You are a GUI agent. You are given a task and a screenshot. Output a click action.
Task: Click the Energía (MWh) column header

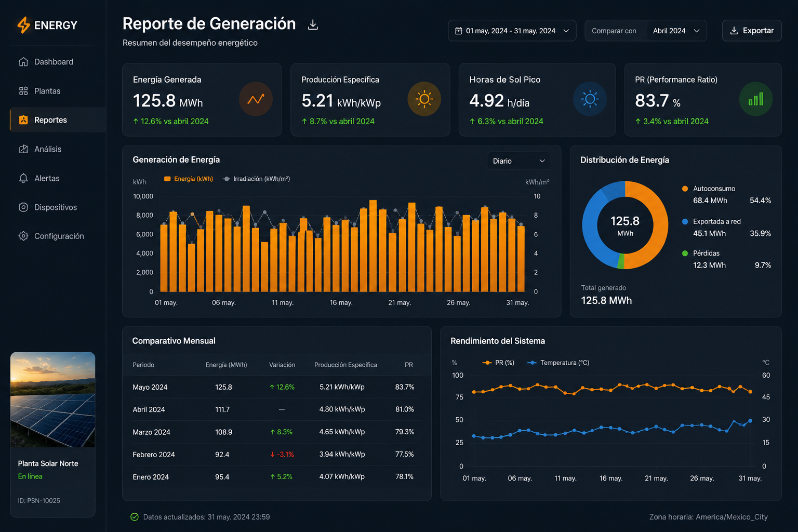coord(226,365)
